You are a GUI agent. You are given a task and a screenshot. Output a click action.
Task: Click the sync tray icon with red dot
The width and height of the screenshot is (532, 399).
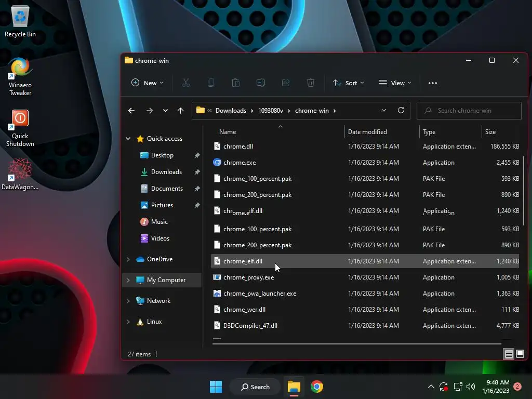click(x=444, y=387)
